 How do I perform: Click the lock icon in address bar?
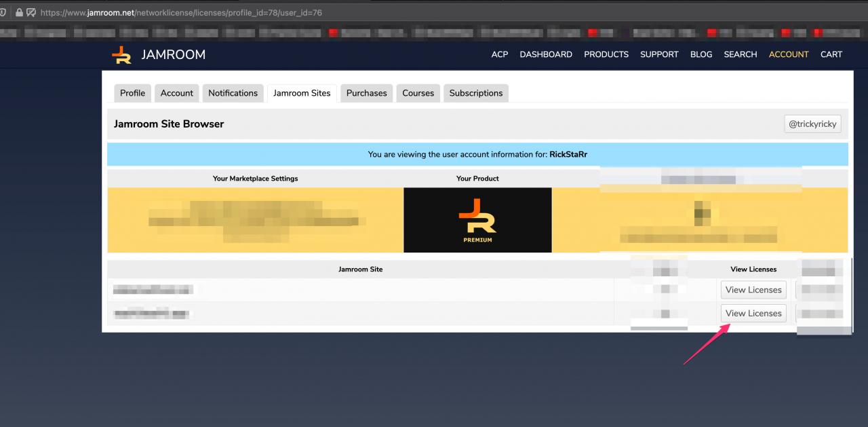pos(19,12)
